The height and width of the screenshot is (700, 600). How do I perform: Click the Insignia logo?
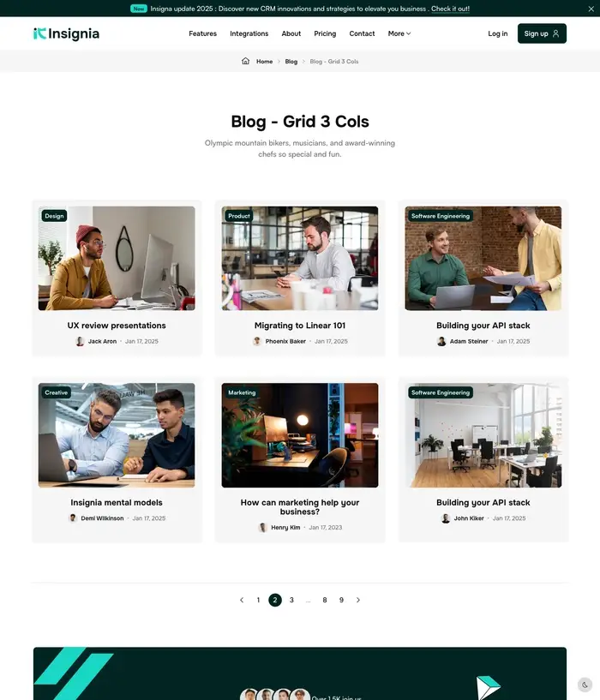[x=66, y=33]
